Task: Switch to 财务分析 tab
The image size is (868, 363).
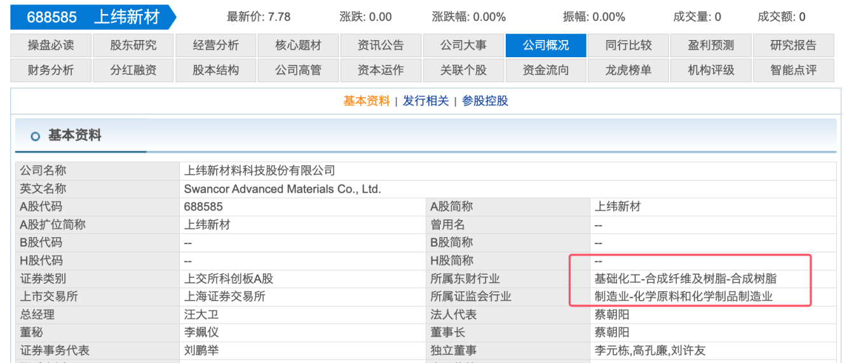Action: 51,71
